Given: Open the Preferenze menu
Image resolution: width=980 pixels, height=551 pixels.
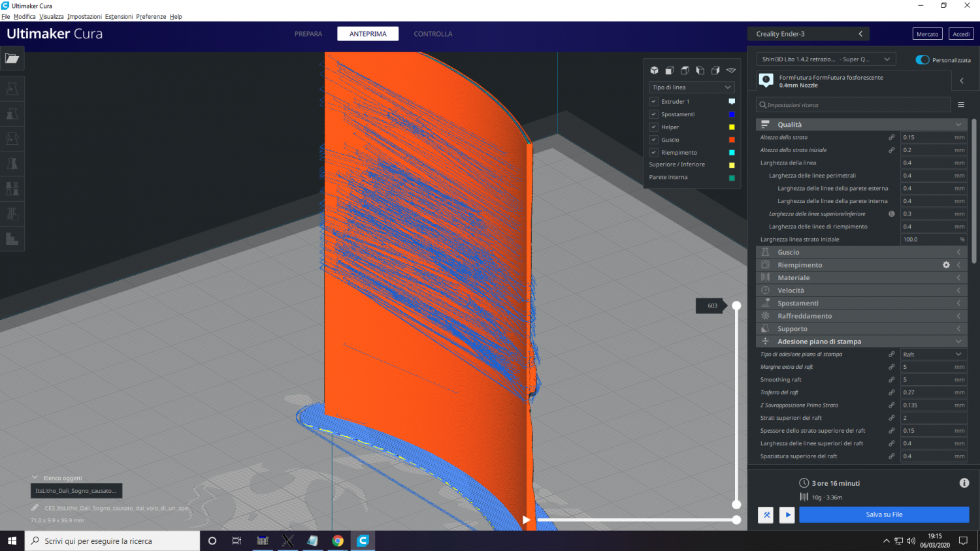Looking at the screenshot, I should coord(151,17).
